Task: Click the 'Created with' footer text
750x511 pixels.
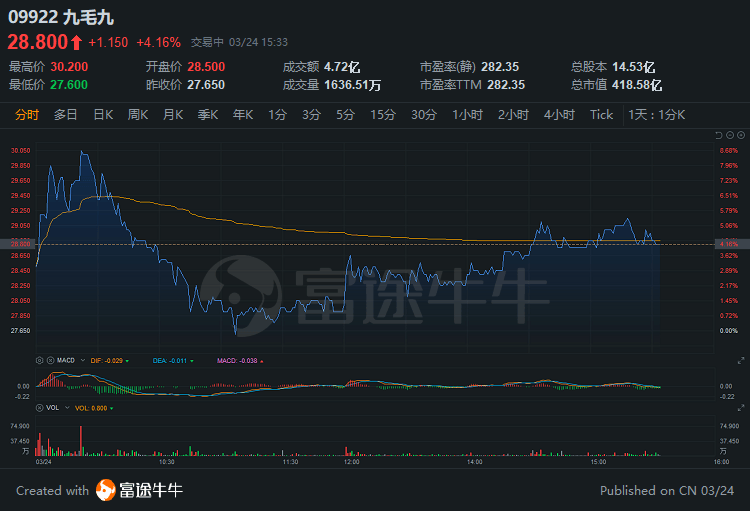Action: [x=53, y=490]
